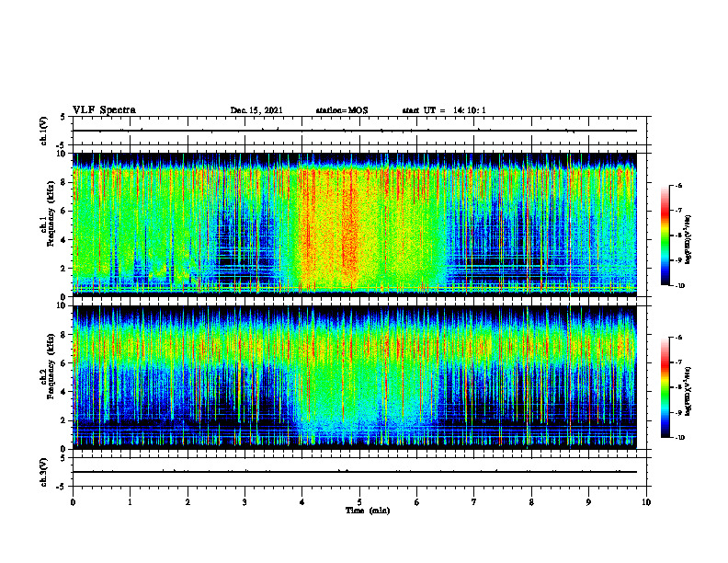Click the "VLF Spectra" plot title
The width and height of the screenshot is (728, 563).
point(104,110)
